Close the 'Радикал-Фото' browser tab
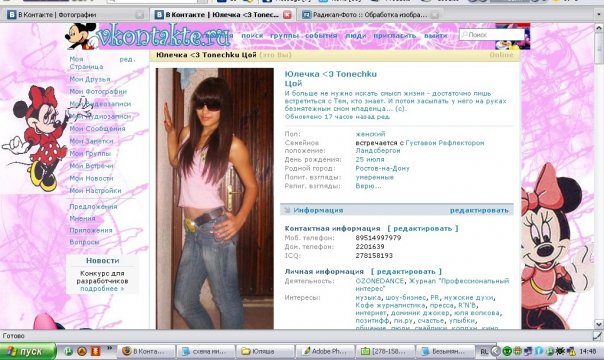Screen dimensions: 604x360 [435, 15]
